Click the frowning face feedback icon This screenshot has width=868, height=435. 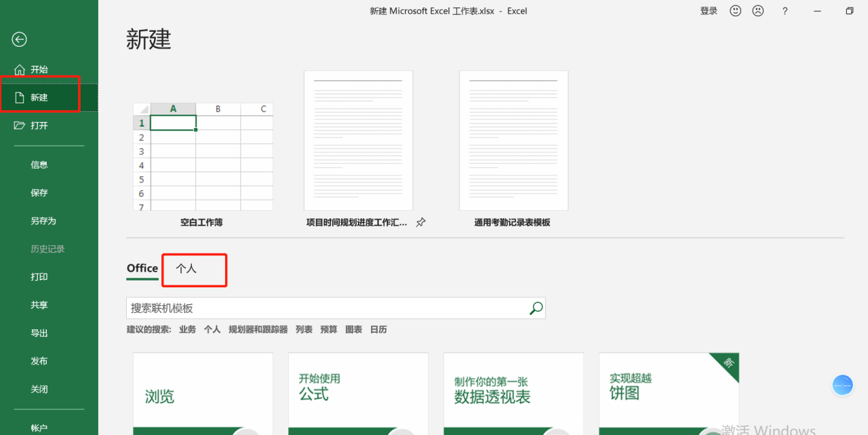click(x=758, y=11)
